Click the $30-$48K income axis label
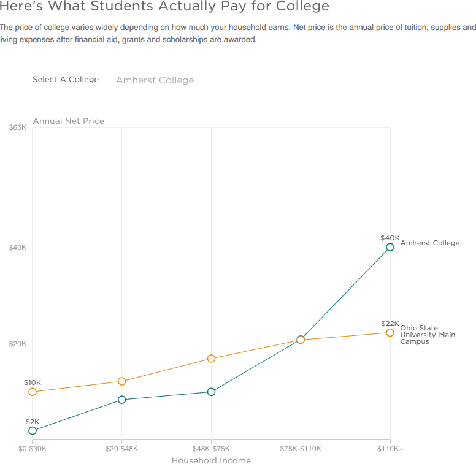This screenshot has width=476, height=464. click(122, 449)
